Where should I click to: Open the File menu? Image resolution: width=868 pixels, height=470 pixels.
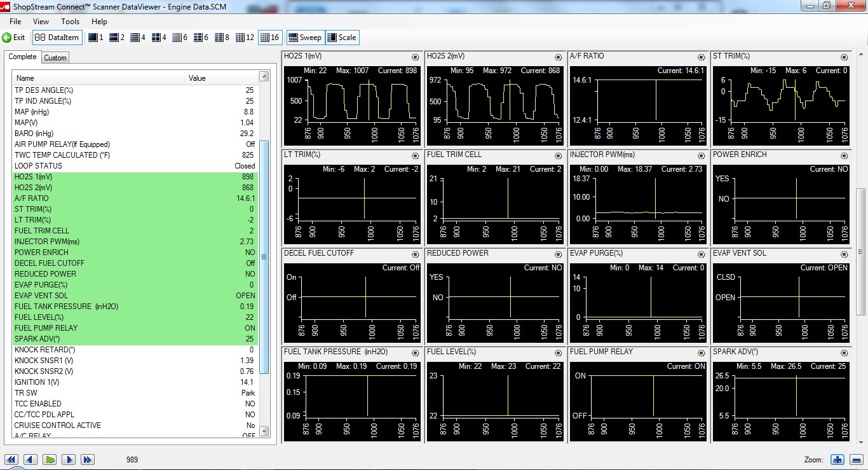(15, 22)
